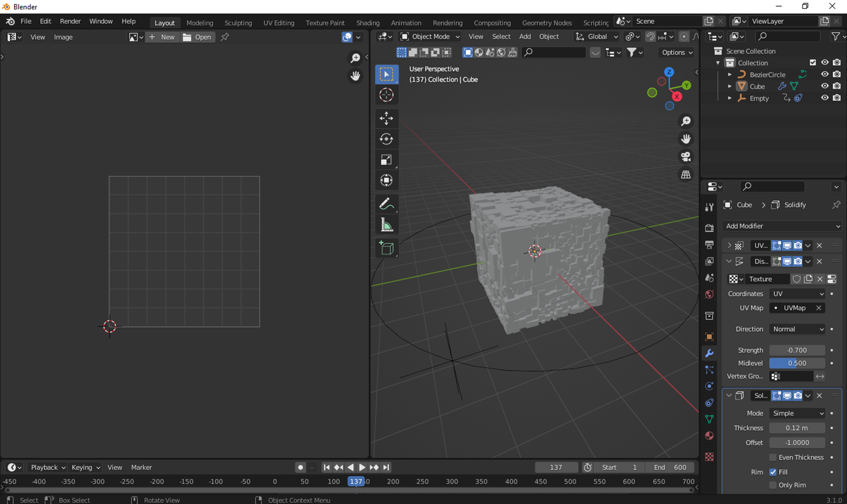Open Direction Normal dropdown
Screen dimensions: 847x504
pos(798,329)
